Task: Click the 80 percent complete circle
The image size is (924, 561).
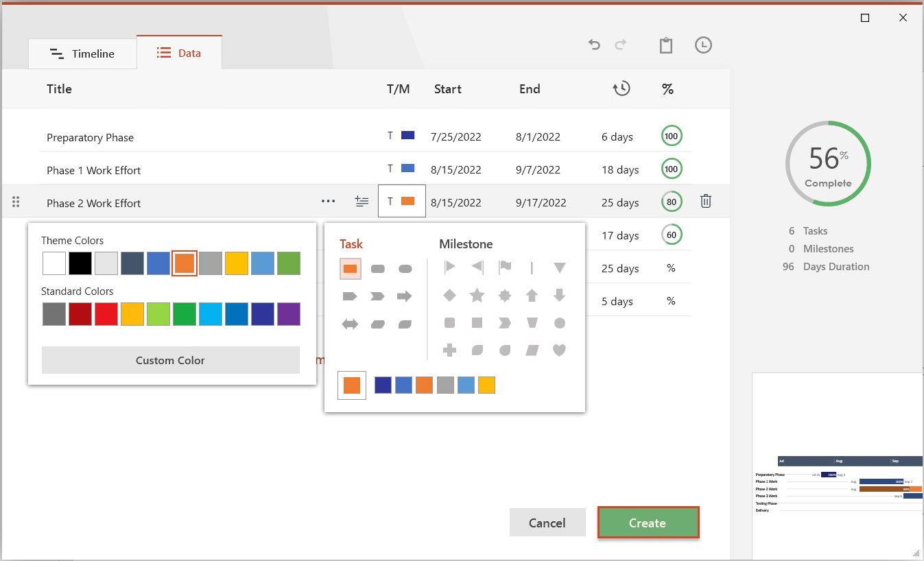Action: [672, 202]
